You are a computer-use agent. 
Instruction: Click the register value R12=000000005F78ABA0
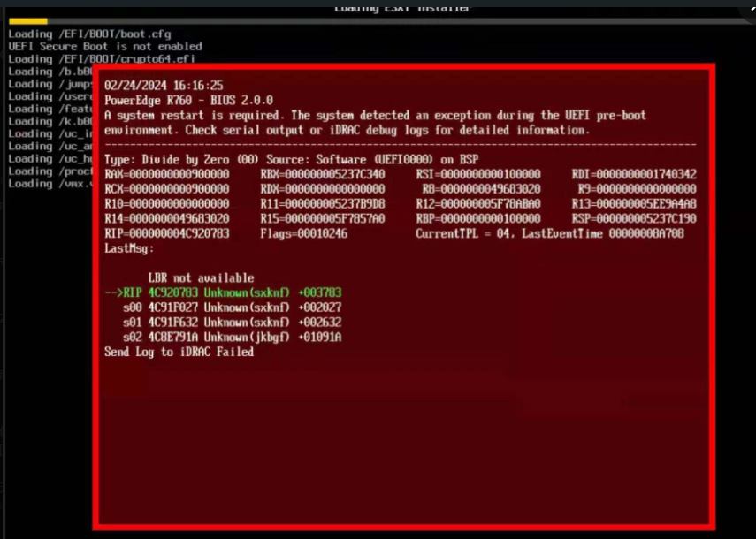click(x=478, y=204)
